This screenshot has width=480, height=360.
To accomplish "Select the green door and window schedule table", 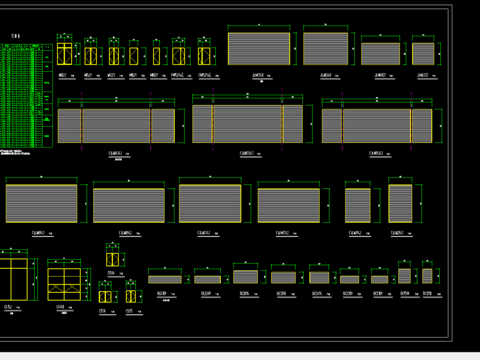I will click(x=26, y=96).
